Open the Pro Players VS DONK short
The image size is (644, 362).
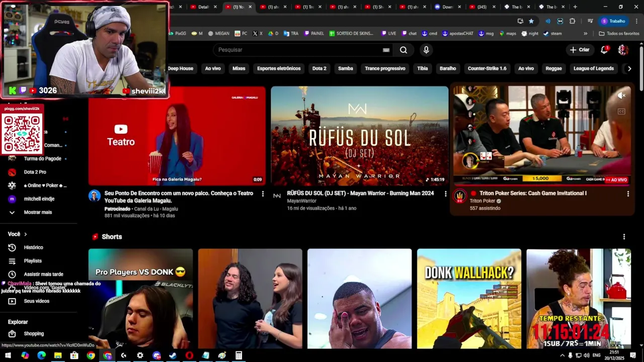tap(140, 299)
